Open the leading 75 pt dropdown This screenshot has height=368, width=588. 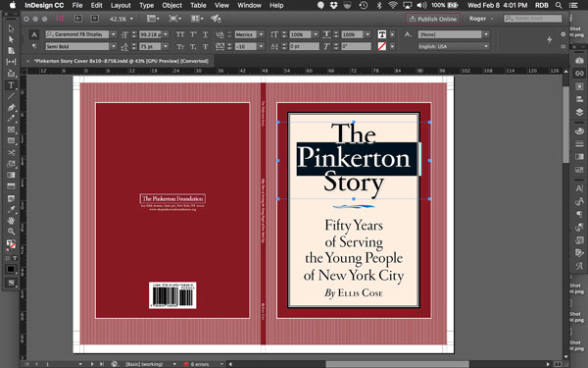pyautogui.click(x=166, y=46)
